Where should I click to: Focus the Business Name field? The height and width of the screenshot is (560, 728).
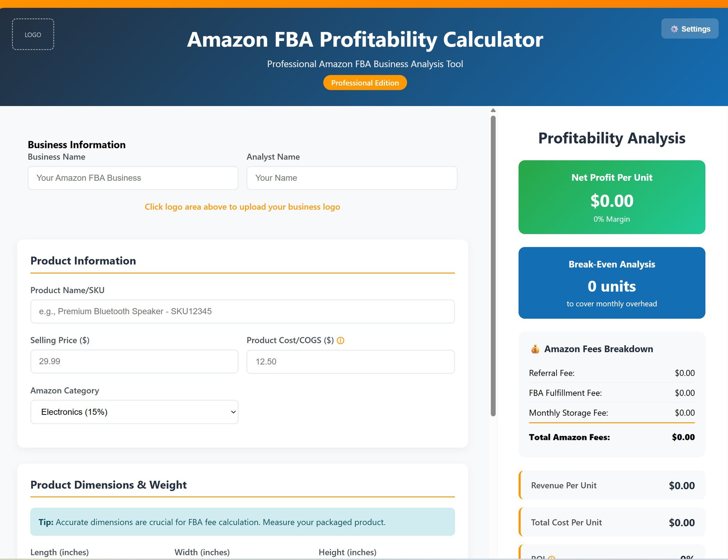pos(133,178)
